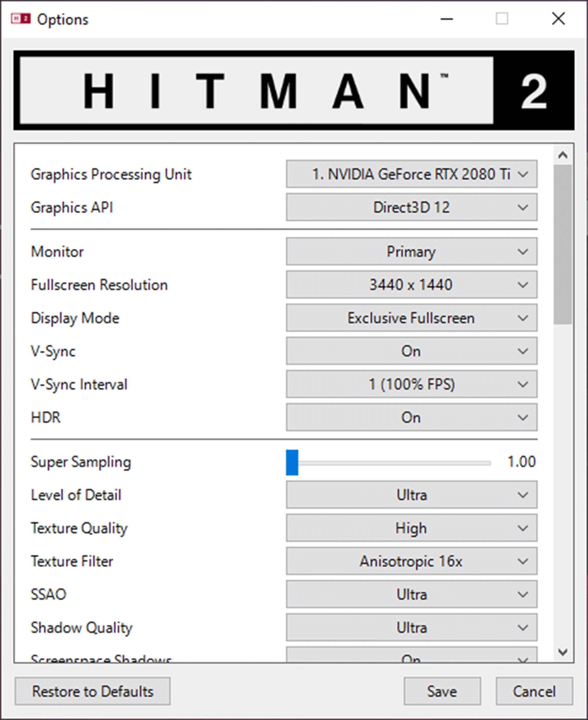Click the V-Sync Interval label
Image resolution: width=588 pixels, height=720 pixels.
click(x=79, y=385)
